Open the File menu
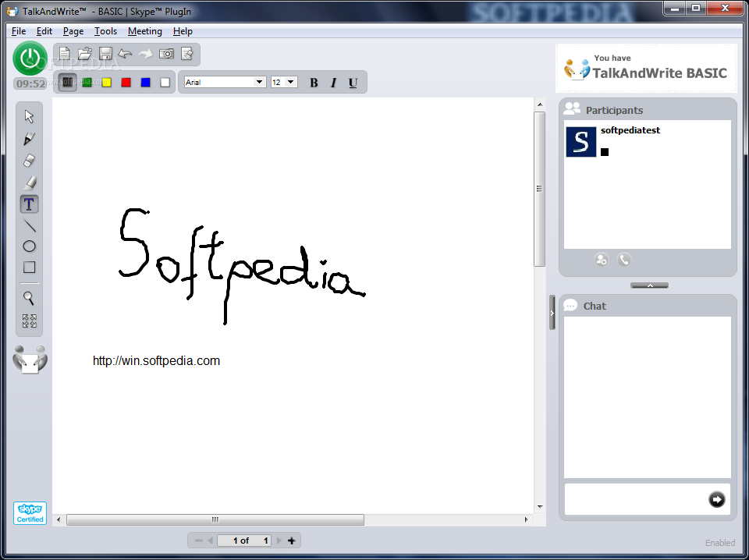749x560 pixels. [x=19, y=31]
